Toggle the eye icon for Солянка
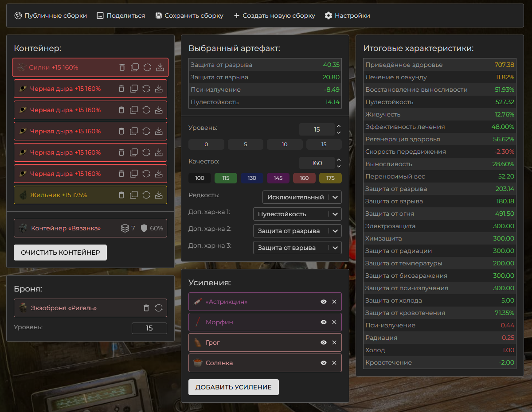Image resolution: width=532 pixels, height=412 pixels. [324, 363]
